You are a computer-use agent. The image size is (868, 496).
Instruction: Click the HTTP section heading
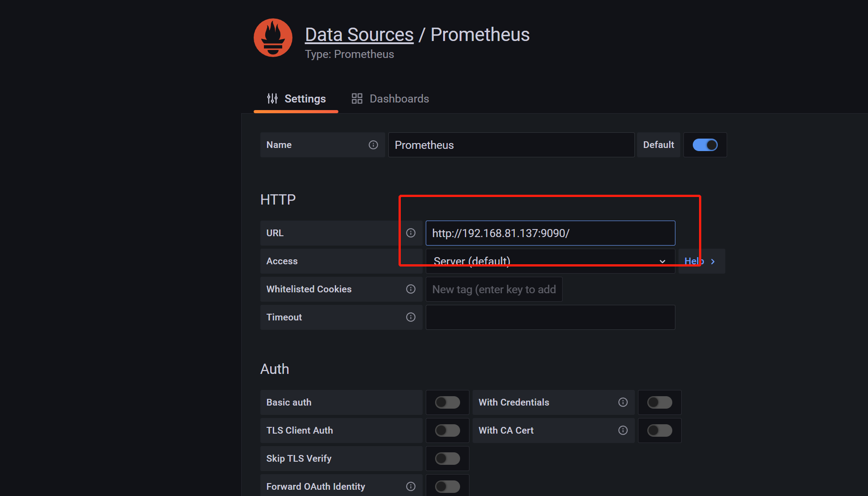[x=278, y=200]
